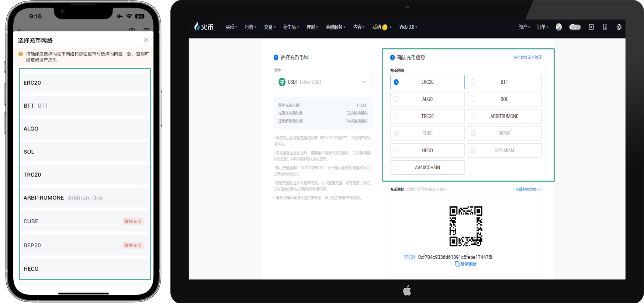This screenshot has width=644, height=303.
Task: Close the phone network selection sheet
Action: click(146, 40)
